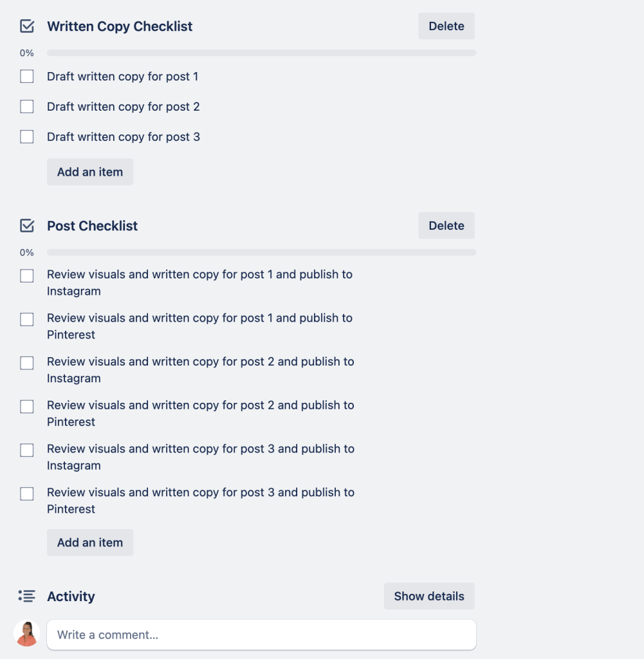Check off Draft written copy for post 1
Screen dimensions: 644x659
(27, 77)
